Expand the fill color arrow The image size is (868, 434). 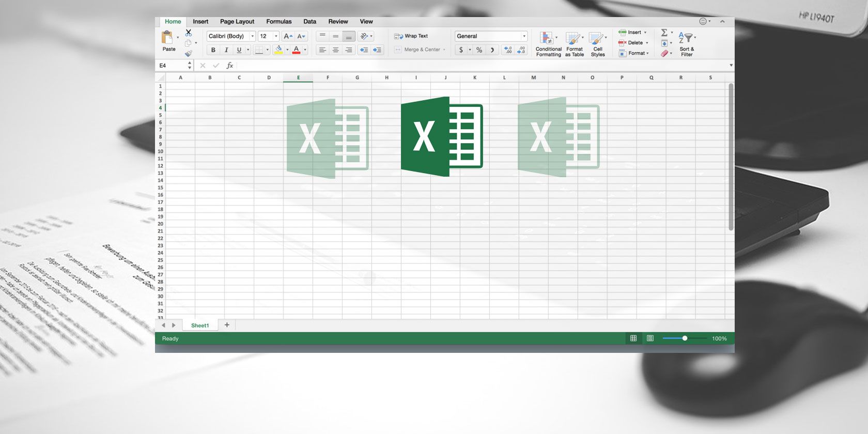pos(287,50)
